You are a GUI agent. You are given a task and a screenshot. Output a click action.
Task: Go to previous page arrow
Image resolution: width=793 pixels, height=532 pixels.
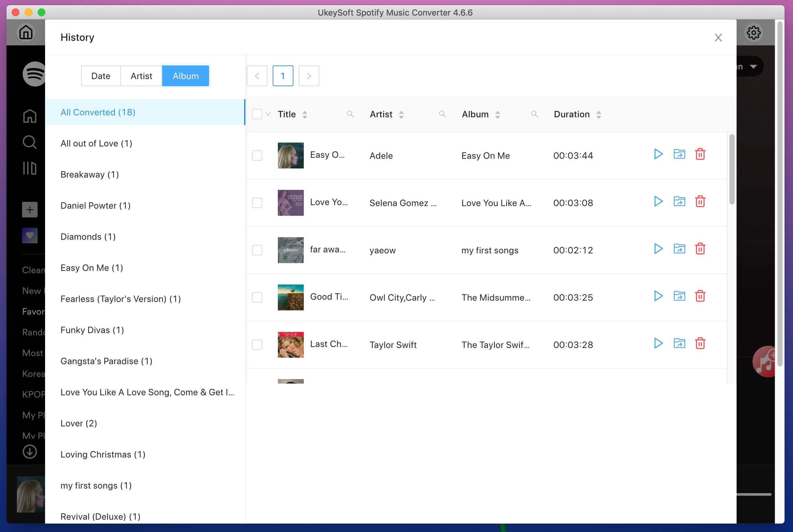(x=257, y=76)
